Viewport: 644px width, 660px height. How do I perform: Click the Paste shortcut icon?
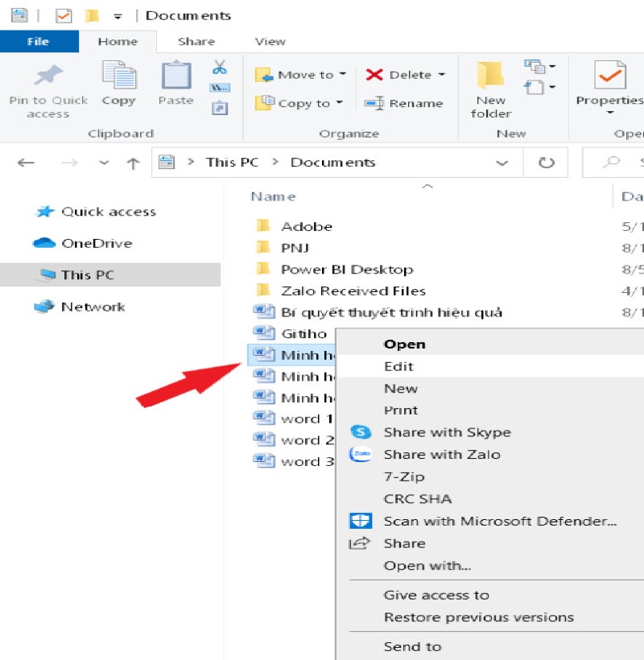click(220, 108)
